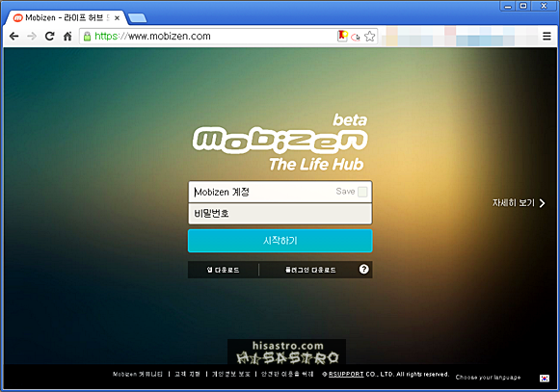This screenshot has height=392, width=560.
Task: Click the browser forward arrow
Action: coord(32,36)
